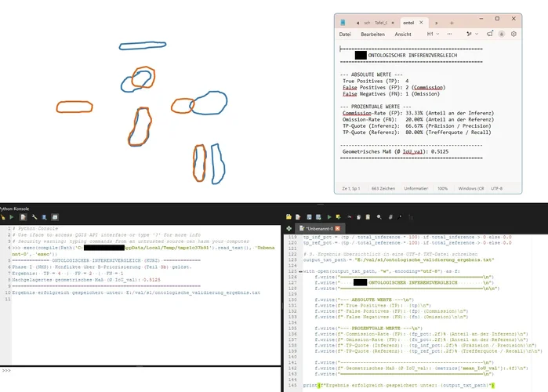Click the '100%' zoom level in Notepad status bar
Screen dimensions: 548x392
click(442, 188)
